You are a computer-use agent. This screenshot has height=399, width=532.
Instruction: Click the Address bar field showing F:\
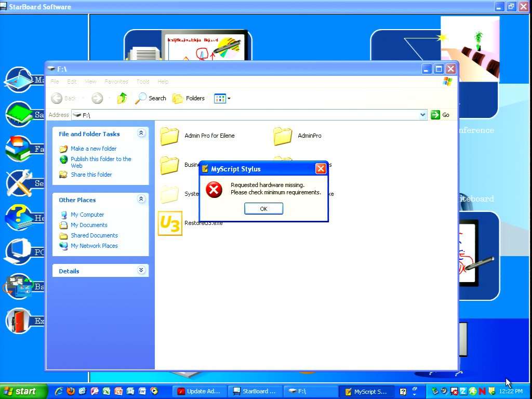tap(249, 115)
